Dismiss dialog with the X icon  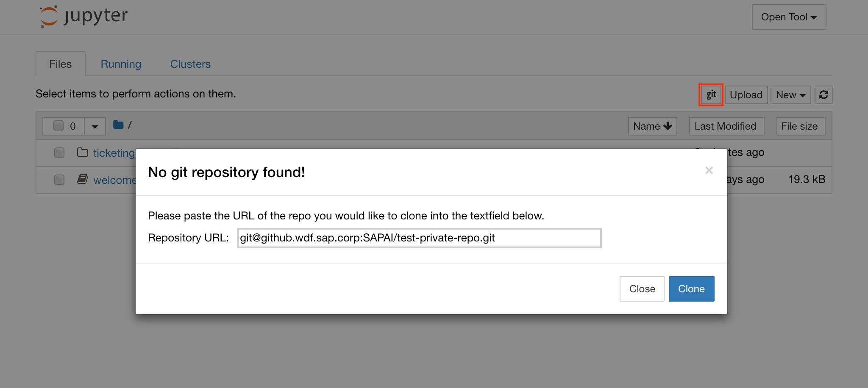pyautogui.click(x=709, y=170)
